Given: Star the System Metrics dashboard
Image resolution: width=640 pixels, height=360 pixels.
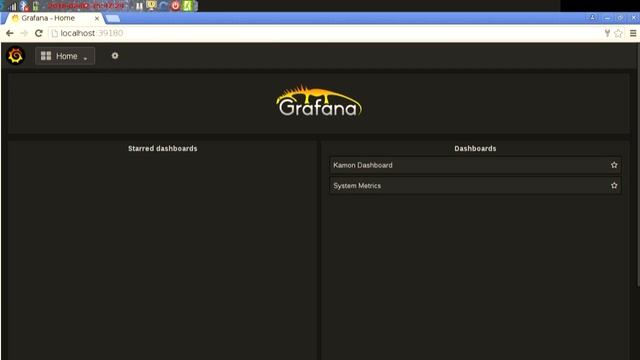Looking at the screenshot, I should 614,185.
